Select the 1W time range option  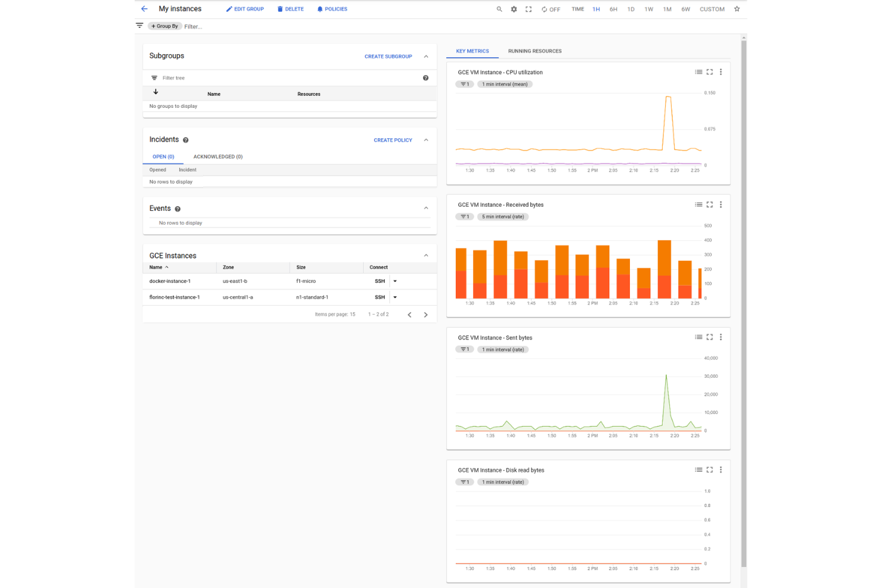pos(649,9)
